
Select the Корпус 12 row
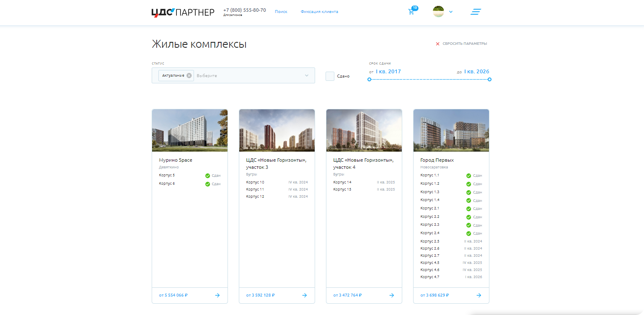(x=277, y=196)
